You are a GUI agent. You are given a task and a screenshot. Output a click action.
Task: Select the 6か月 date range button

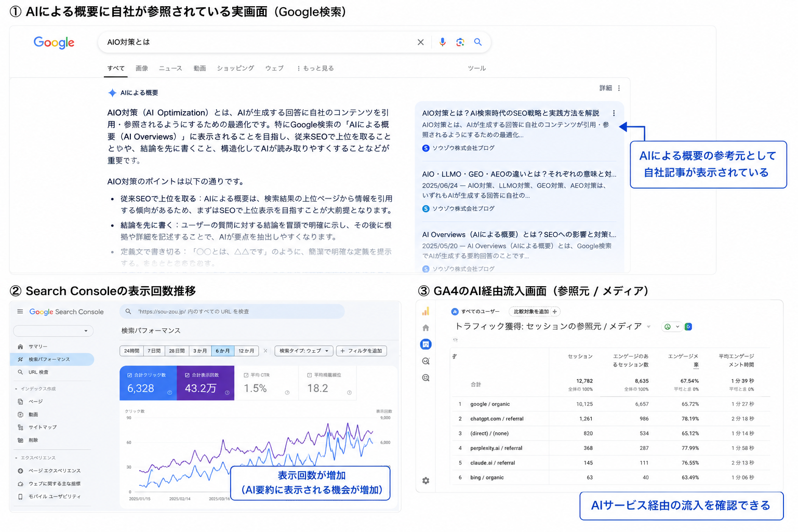click(x=223, y=351)
